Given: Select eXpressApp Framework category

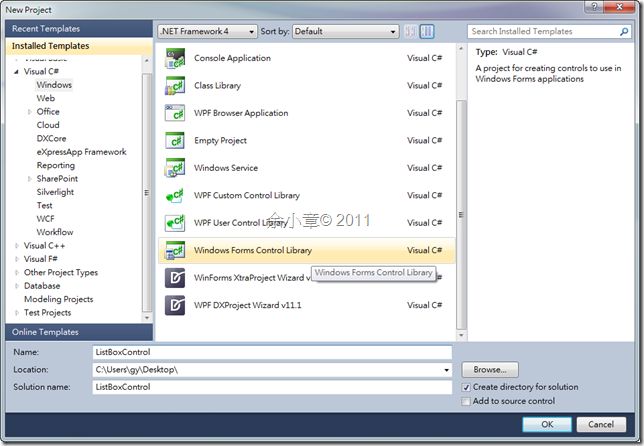Looking at the screenshot, I should pyautogui.click(x=81, y=152).
